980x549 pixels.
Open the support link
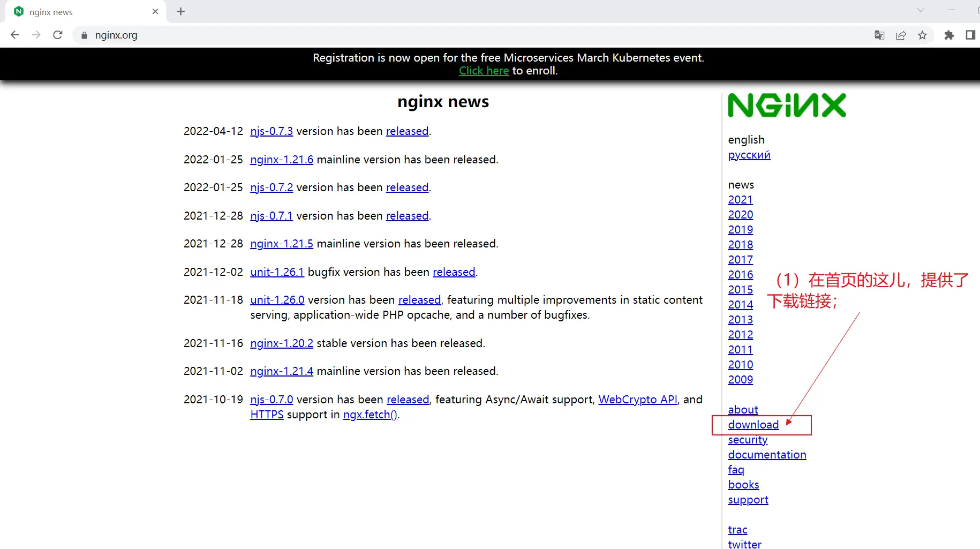[748, 500]
